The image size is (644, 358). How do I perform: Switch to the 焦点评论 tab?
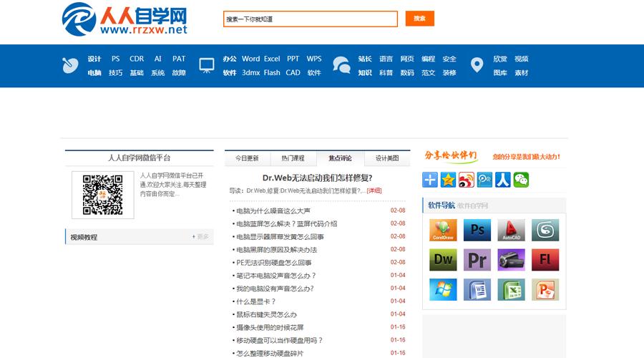(340, 158)
